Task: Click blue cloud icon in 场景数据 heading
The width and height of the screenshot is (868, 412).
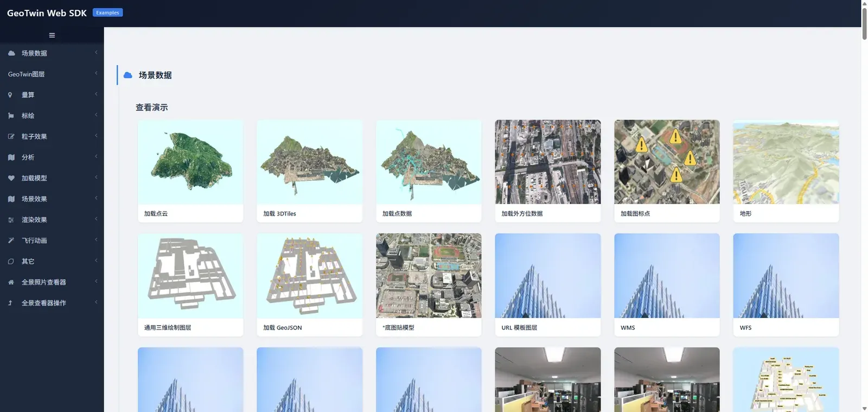Action: pyautogui.click(x=128, y=75)
